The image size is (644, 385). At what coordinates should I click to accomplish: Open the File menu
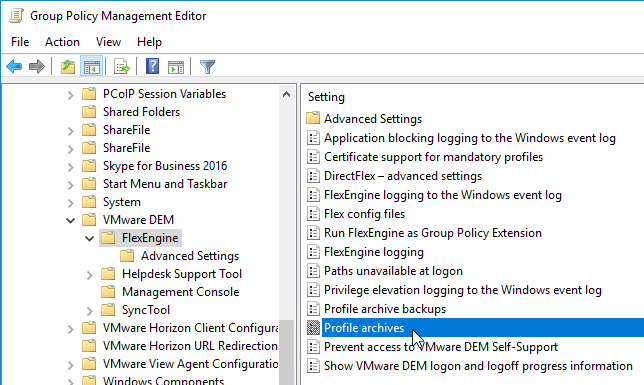[x=20, y=42]
